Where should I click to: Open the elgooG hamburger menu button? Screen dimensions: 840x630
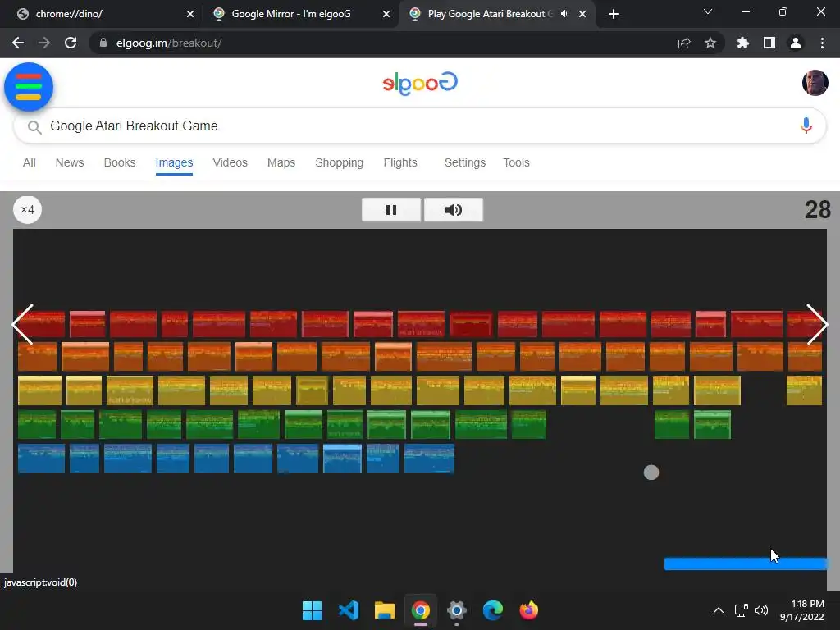29,87
